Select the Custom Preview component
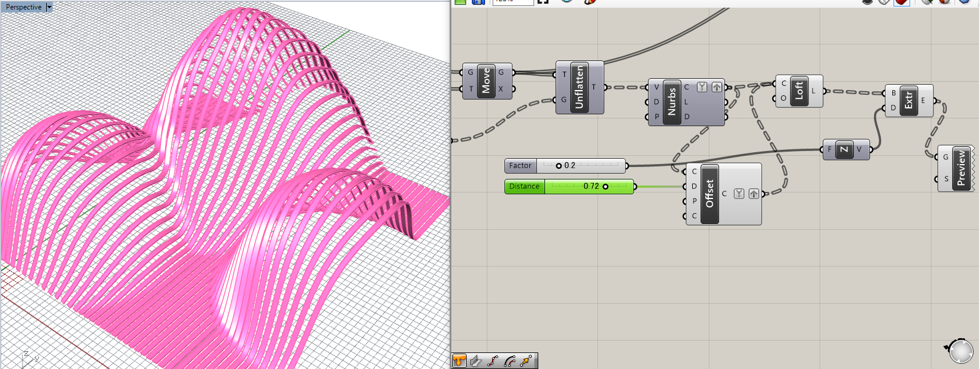The width and height of the screenshot is (980, 369). click(960, 168)
